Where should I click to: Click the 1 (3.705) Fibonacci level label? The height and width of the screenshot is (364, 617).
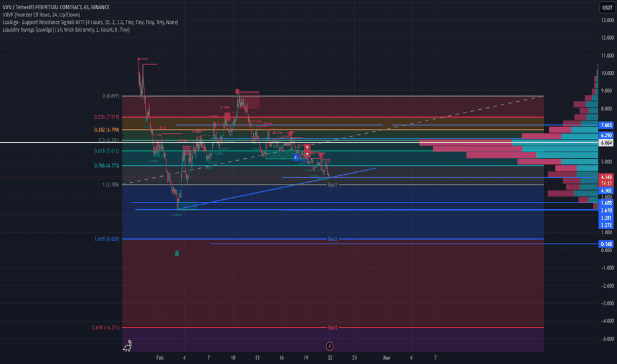coord(111,184)
